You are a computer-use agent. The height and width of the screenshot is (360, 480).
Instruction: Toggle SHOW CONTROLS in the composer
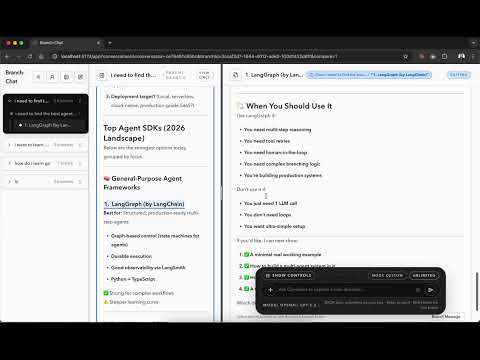pos(289,276)
